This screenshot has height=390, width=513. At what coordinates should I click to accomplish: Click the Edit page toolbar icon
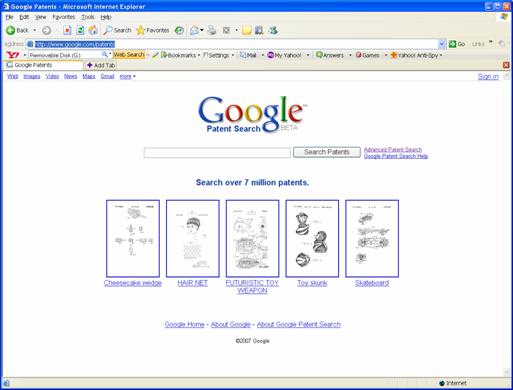click(226, 30)
